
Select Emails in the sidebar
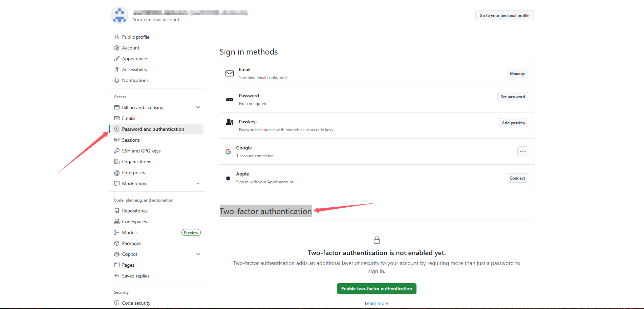pyautogui.click(x=129, y=118)
